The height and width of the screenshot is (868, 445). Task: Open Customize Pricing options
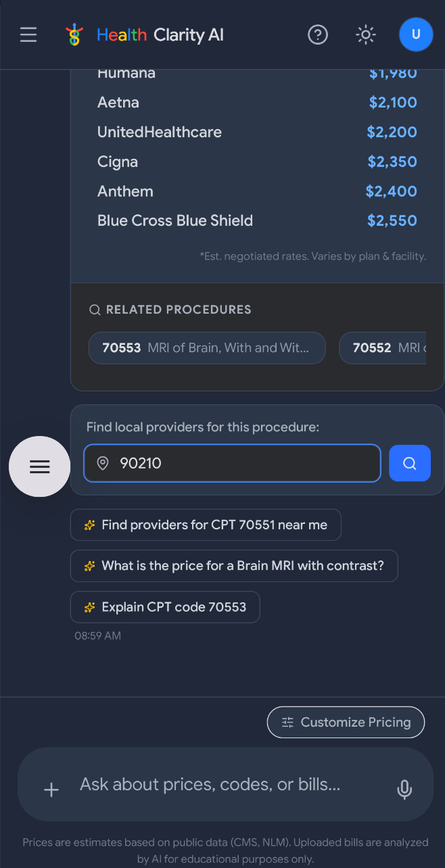346,722
